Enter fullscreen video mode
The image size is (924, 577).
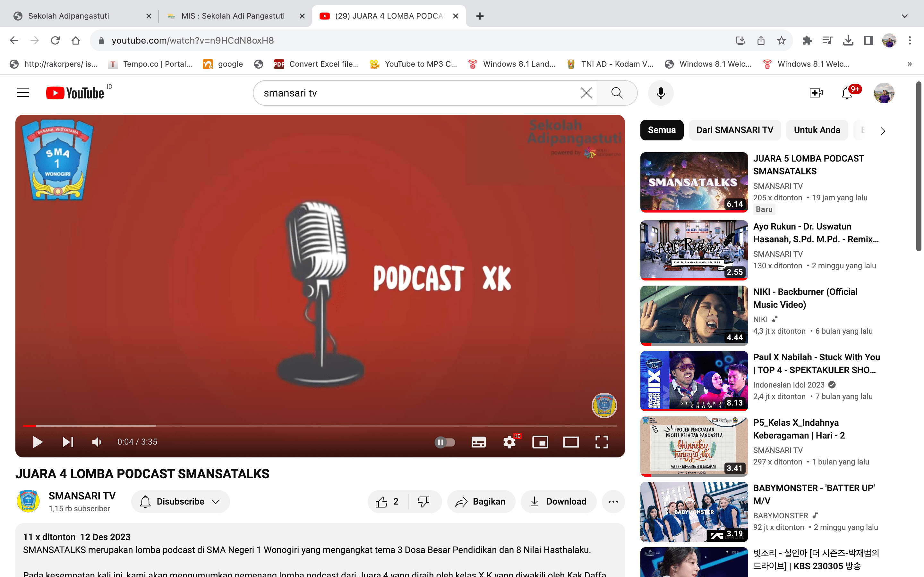tap(602, 442)
